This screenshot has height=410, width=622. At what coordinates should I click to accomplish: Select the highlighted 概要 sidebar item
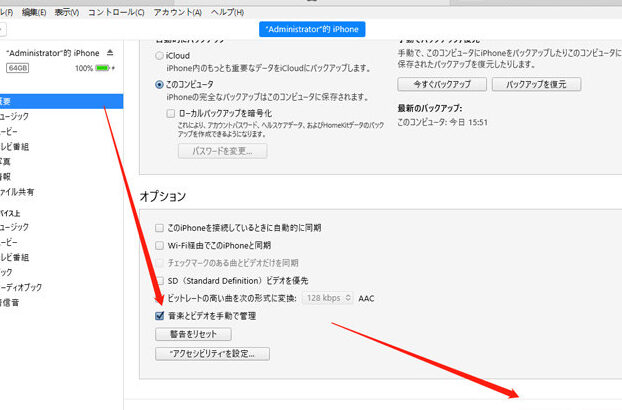pyautogui.click(x=61, y=102)
